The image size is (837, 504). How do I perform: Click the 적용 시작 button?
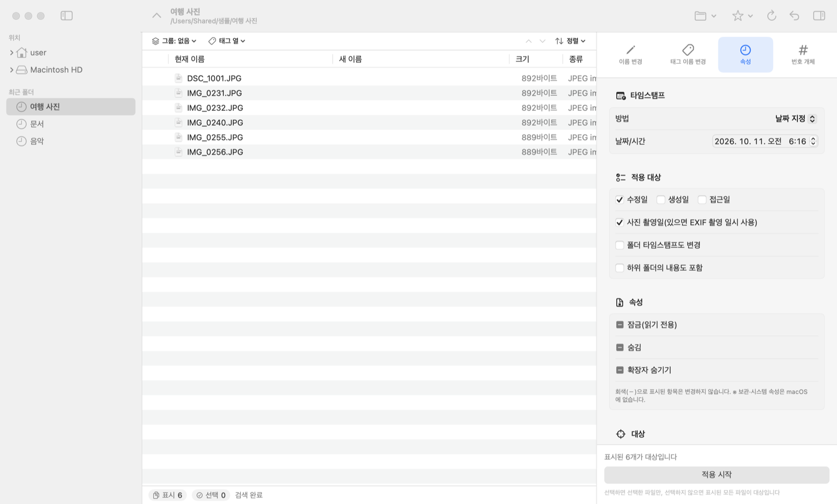point(717,475)
